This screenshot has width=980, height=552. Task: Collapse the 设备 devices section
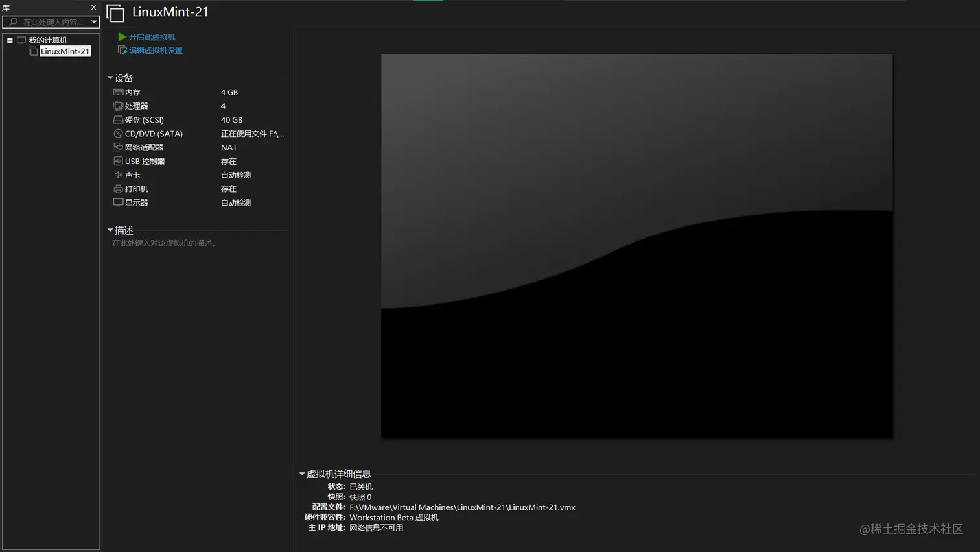click(110, 77)
